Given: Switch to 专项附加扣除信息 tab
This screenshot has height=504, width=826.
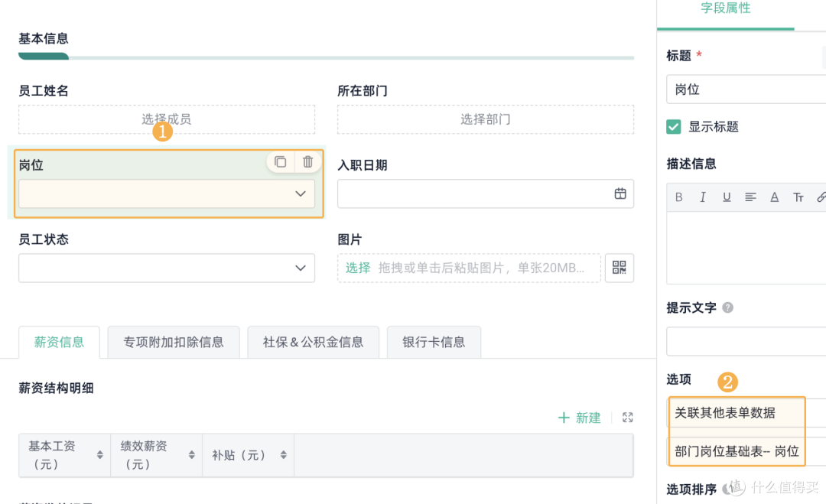Looking at the screenshot, I should 174,343.
